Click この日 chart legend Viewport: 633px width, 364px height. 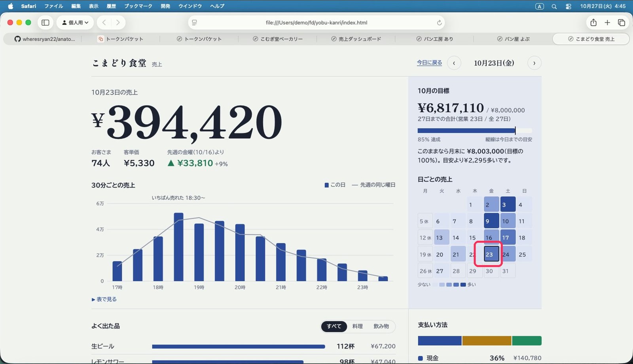pyautogui.click(x=335, y=185)
